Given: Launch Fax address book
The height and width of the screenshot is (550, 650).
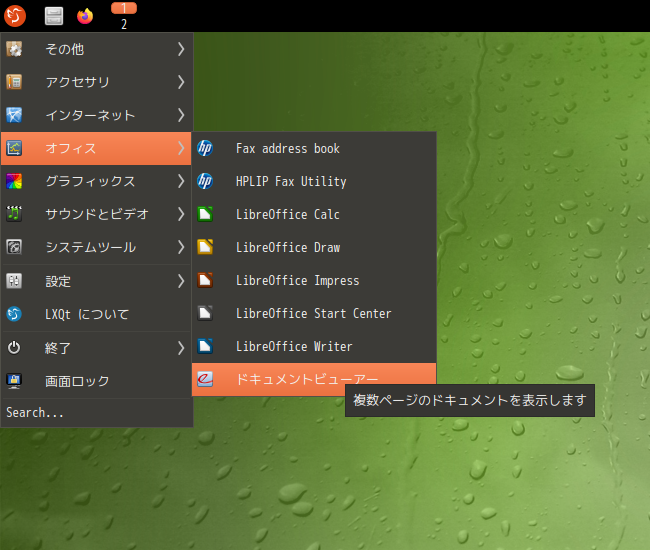Looking at the screenshot, I should [314, 148].
